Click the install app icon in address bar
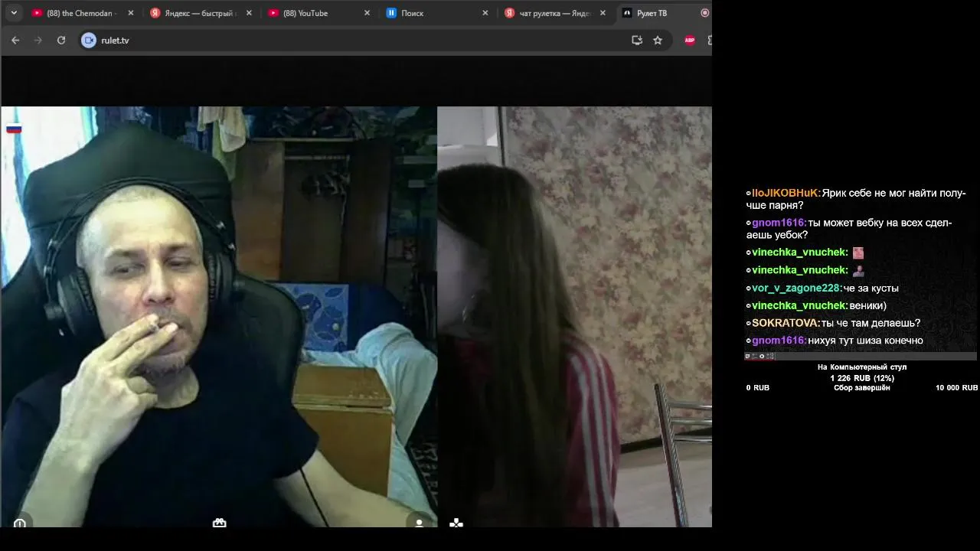 637,40
